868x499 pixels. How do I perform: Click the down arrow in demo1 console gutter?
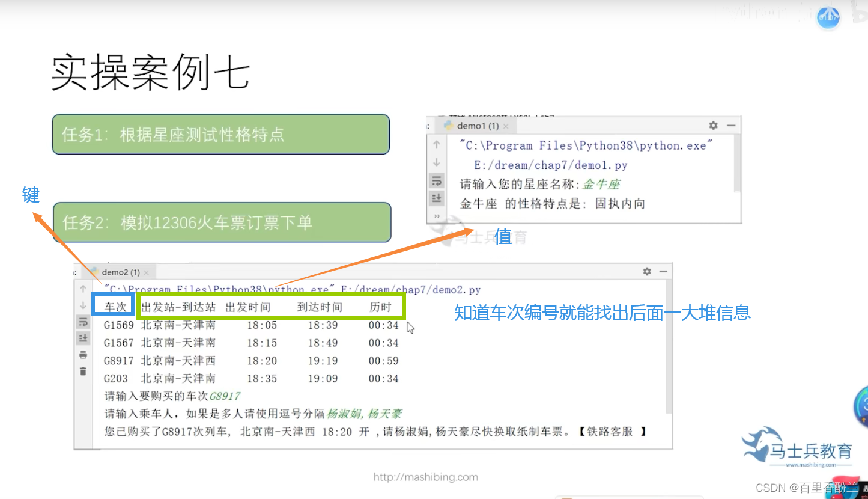tap(437, 162)
